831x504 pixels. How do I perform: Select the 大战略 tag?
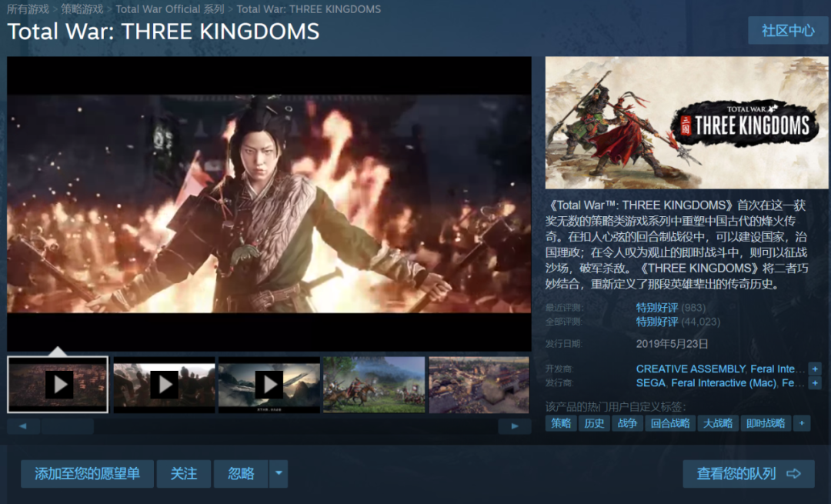coord(718,423)
